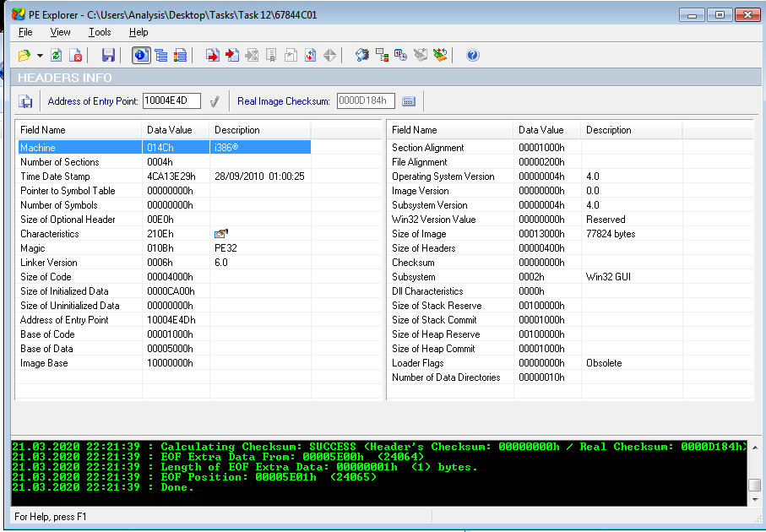Screen dimensions: 766x532
Task: Expand the Open File dropdown arrow
Action: click(39, 56)
